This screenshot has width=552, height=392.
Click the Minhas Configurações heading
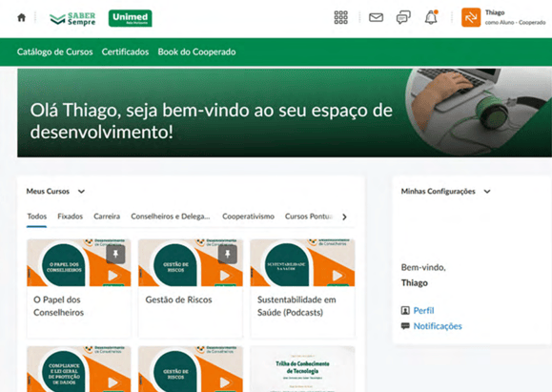(438, 192)
